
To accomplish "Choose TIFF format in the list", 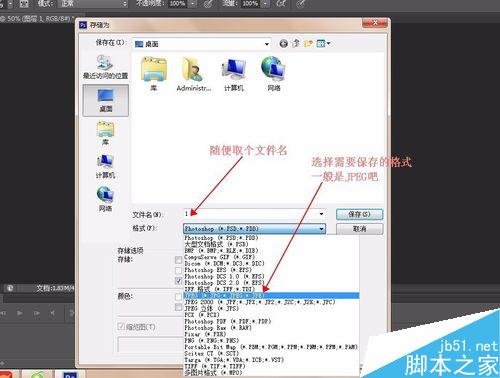I will (271, 366).
